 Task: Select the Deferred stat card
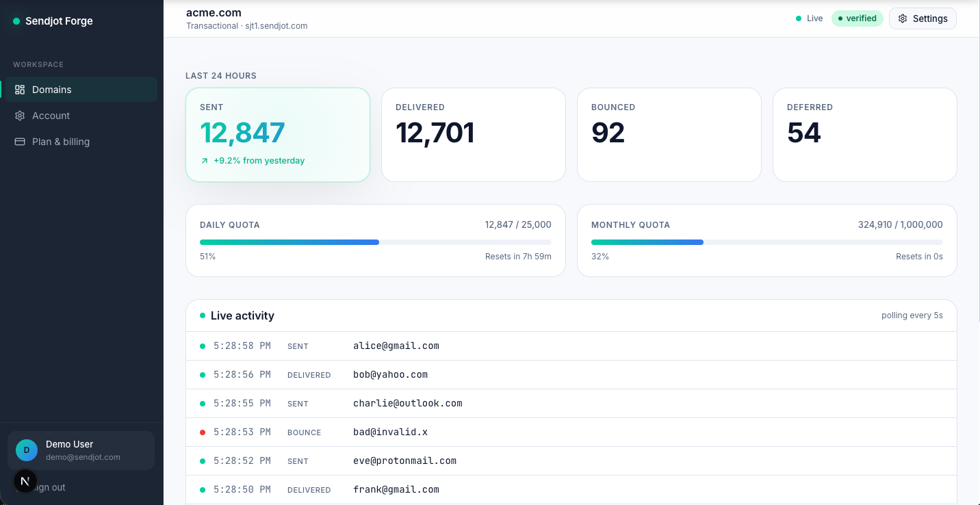(x=865, y=135)
